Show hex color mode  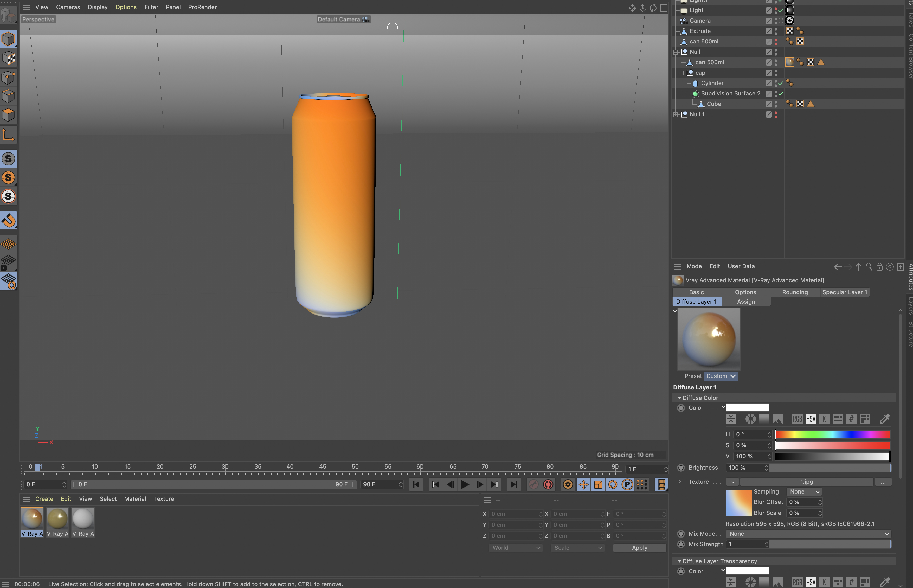point(851,419)
